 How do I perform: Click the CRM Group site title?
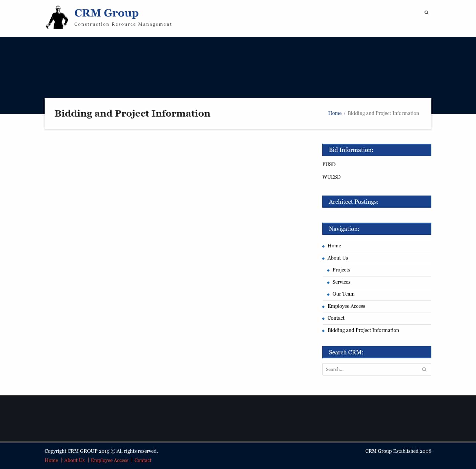point(107,13)
